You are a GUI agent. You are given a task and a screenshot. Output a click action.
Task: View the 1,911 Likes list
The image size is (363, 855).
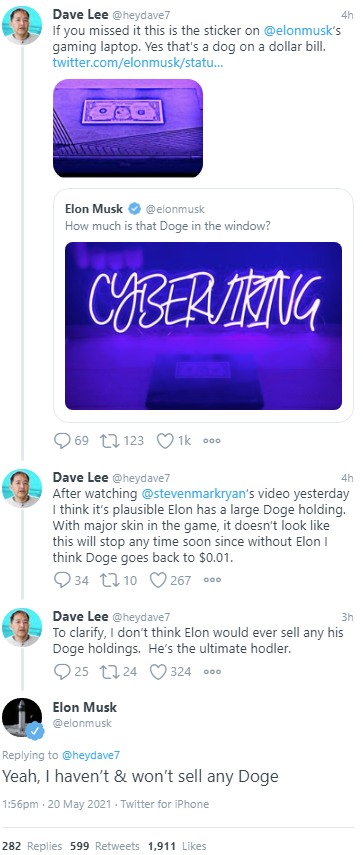coord(177,846)
